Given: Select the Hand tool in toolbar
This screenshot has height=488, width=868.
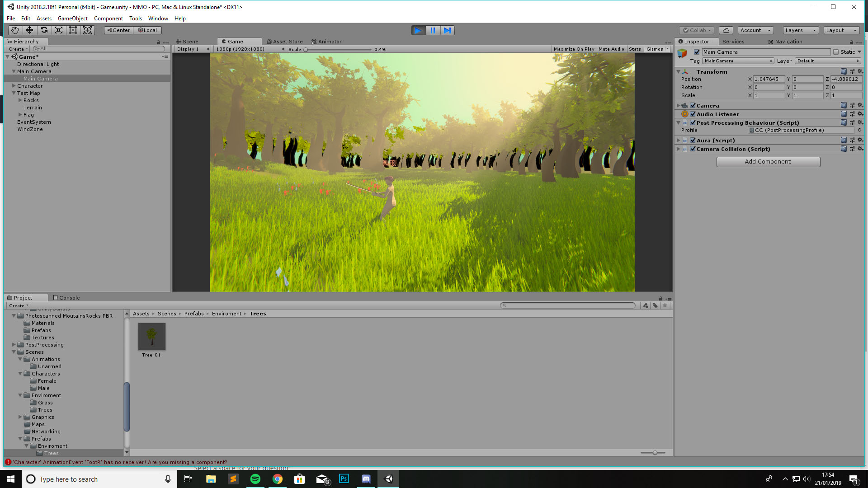Looking at the screenshot, I should [x=15, y=30].
